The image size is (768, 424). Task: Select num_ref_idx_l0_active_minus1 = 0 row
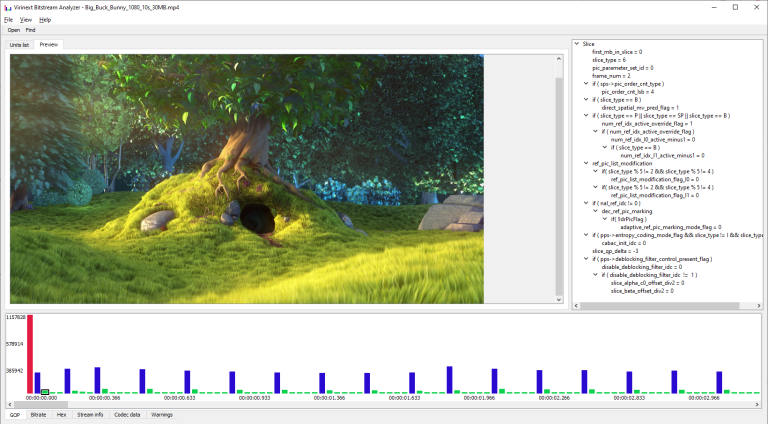(x=653, y=140)
